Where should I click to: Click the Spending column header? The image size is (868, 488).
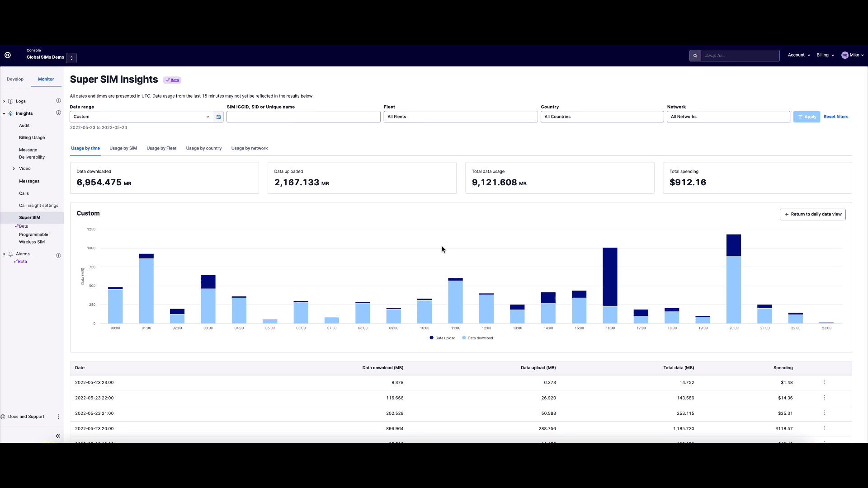(783, 368)
